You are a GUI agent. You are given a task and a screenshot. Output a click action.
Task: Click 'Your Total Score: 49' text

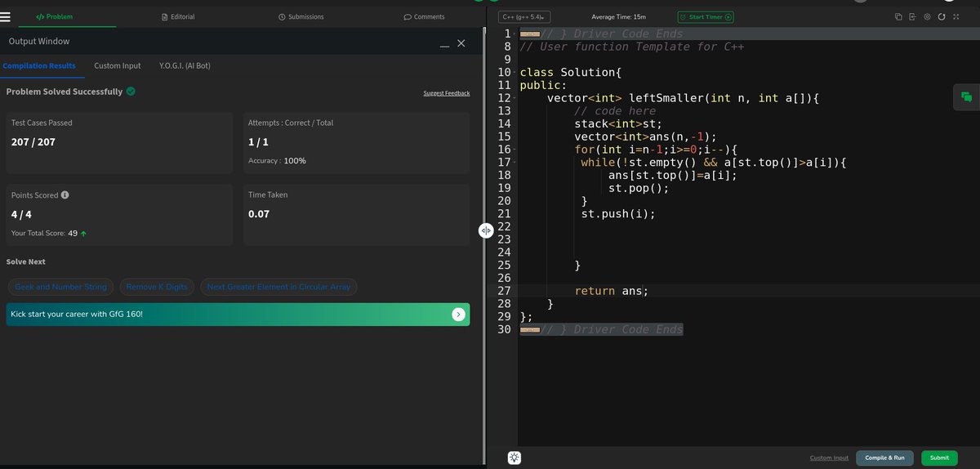[x=49, y=233]
